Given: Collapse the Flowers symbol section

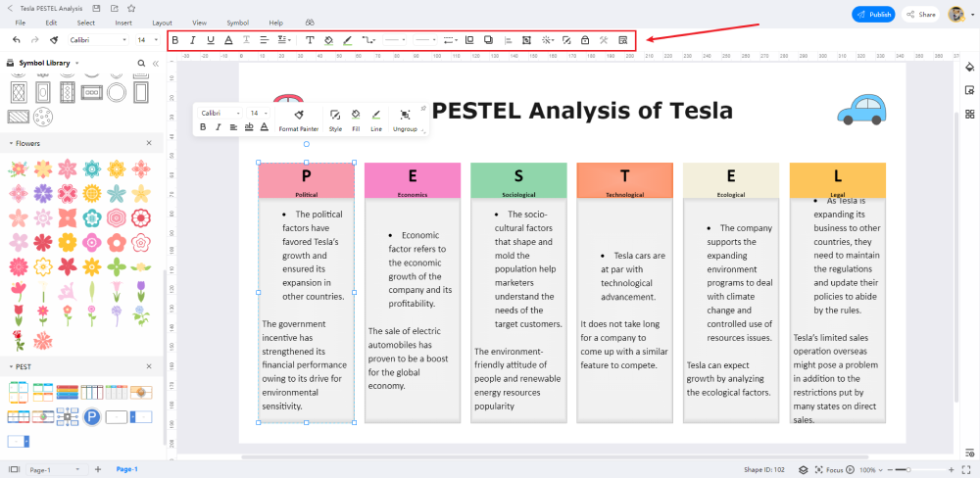Looking at the screenshot, I should 11,144.
